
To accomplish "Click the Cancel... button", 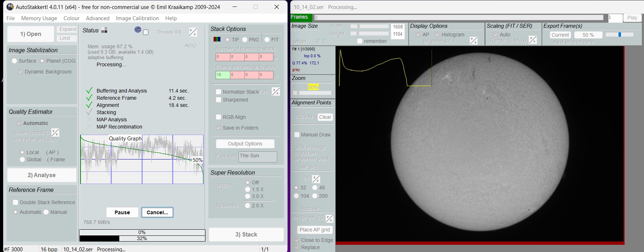I will point(157,212).
